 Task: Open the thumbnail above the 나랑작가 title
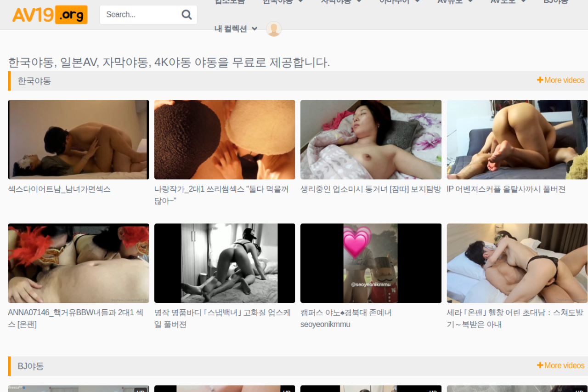point(225,140)
